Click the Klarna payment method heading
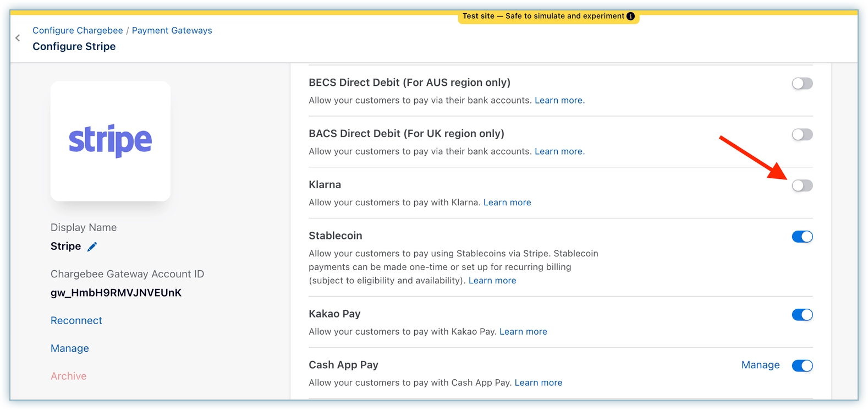868x410 pixels. click(x=325, y=185)
